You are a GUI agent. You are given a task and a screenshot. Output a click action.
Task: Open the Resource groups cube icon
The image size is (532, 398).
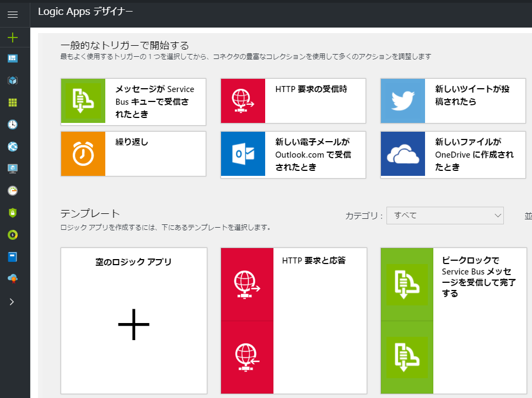pyautogui.click(x=13, y=80)
